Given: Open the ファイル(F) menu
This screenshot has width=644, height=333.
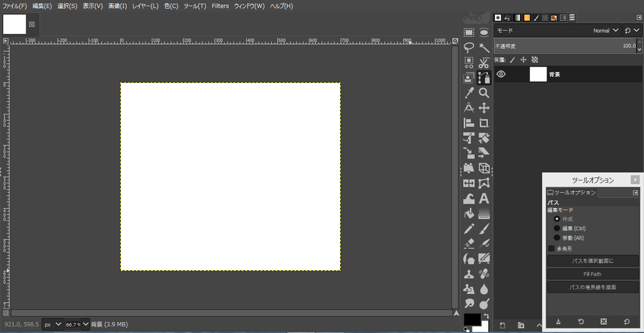Looking at the screenshot, I should point(15,6).
